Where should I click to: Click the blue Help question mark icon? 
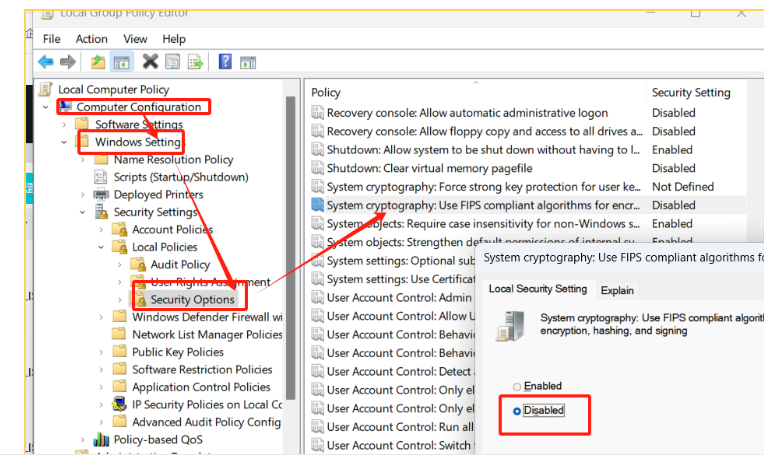pyautogui.click(x=225, y=61)
